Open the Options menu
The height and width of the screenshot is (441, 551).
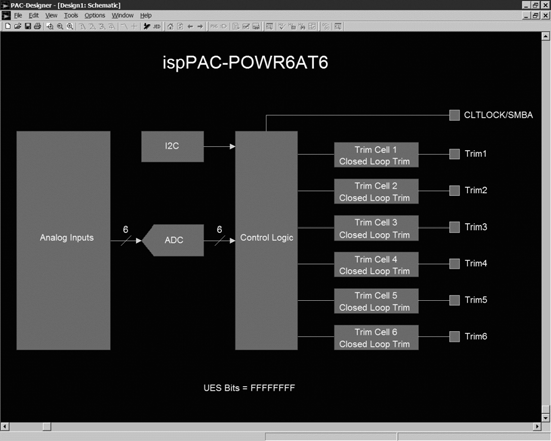point(95,15)
